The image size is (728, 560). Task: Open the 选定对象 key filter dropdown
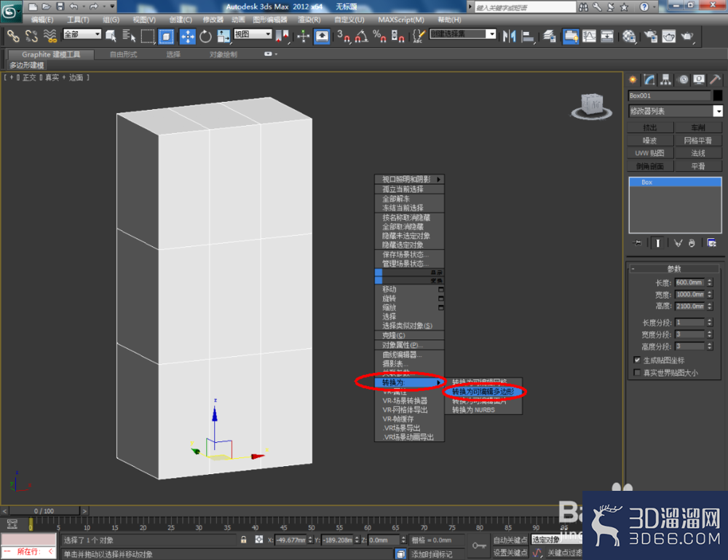click(x=556, y=540)
